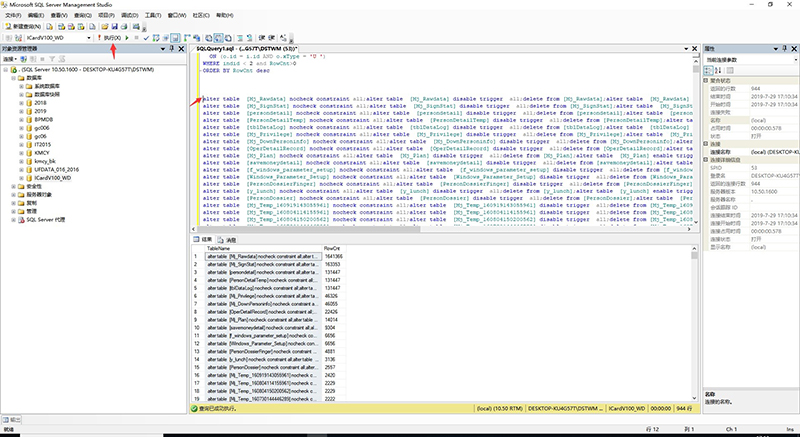Viewport: 800px width, 437px height.
Task: Expand the ICardV100_WD database node
Action: click(21, 178)
